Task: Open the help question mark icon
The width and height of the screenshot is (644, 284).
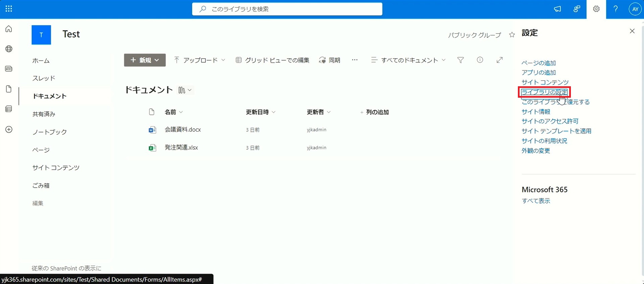Action: (x=615, y=9)
